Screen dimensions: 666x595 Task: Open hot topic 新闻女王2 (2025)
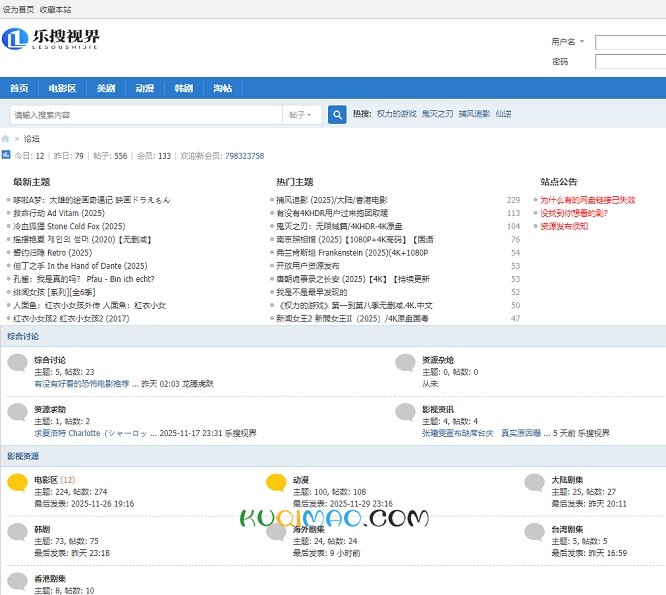[x=352, y=319]
